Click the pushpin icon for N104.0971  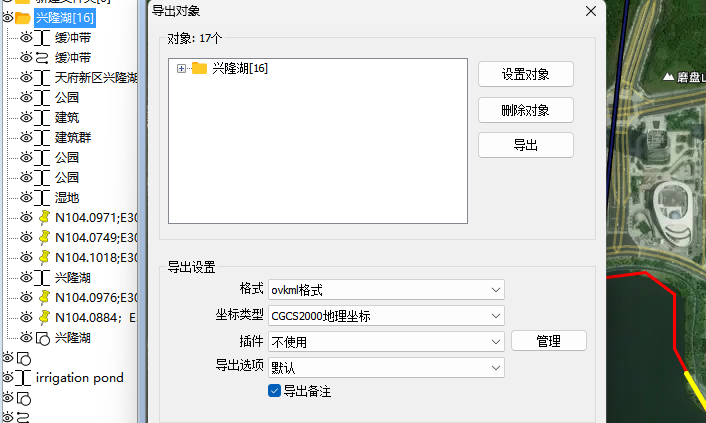(44, 218)
